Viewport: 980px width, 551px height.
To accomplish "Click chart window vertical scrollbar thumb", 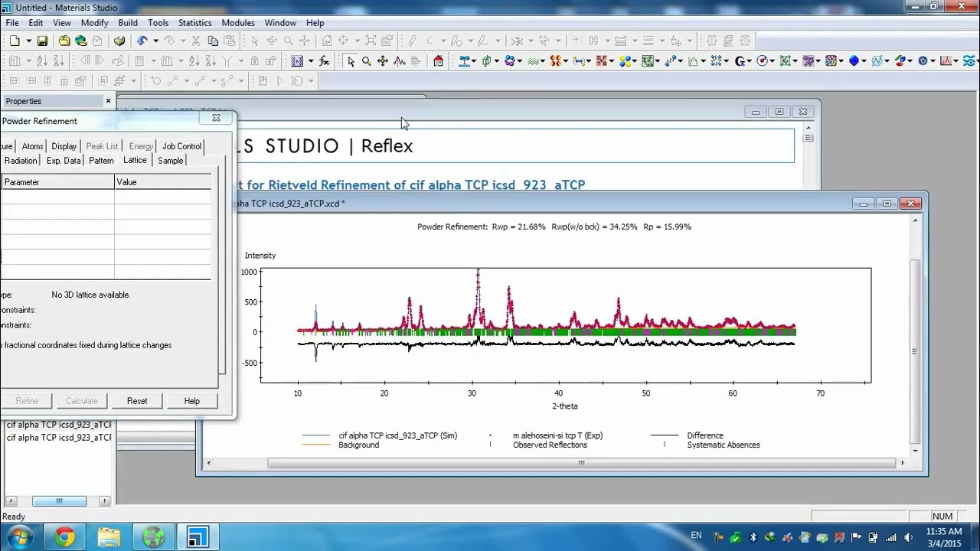I will 915,351.
